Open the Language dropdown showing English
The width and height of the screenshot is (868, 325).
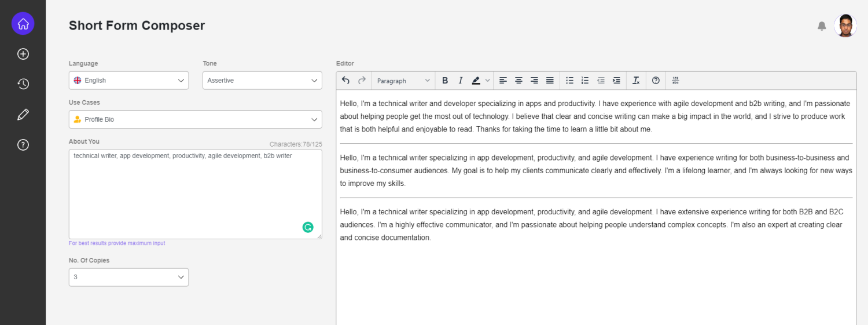tap(128, 81)
